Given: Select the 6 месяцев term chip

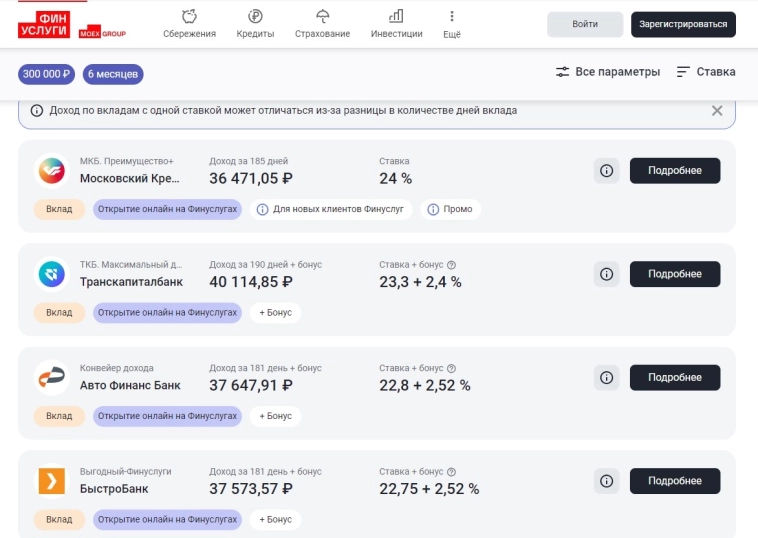Looking at the screenshot, I should [114, 73].
